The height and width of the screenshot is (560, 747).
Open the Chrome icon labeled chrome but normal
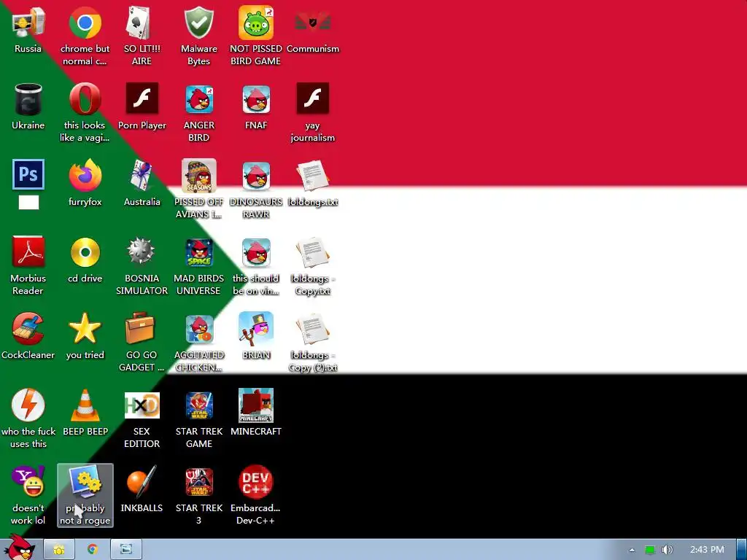(85, 23)
